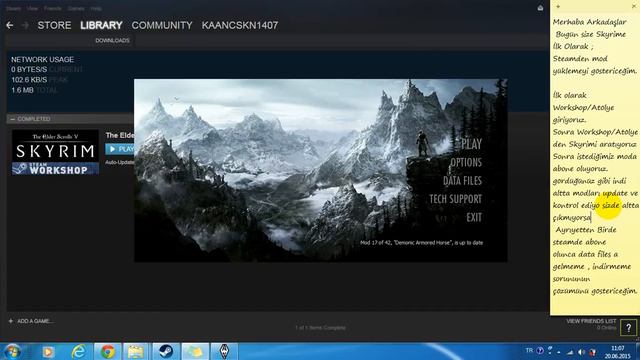Open the Steam menu
640x360 pixels.
(x=13, y=8)
